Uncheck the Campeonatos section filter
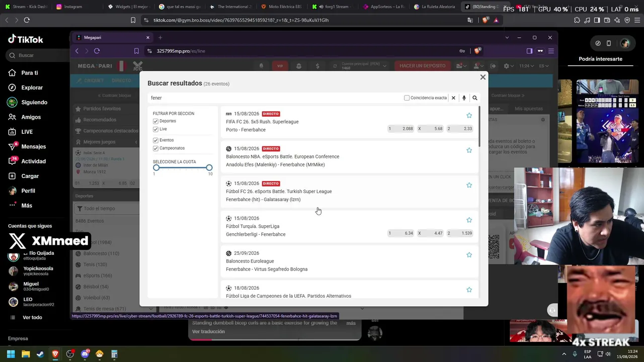The image size is (644, 362). pyautogui.click(x=155, y=148)
